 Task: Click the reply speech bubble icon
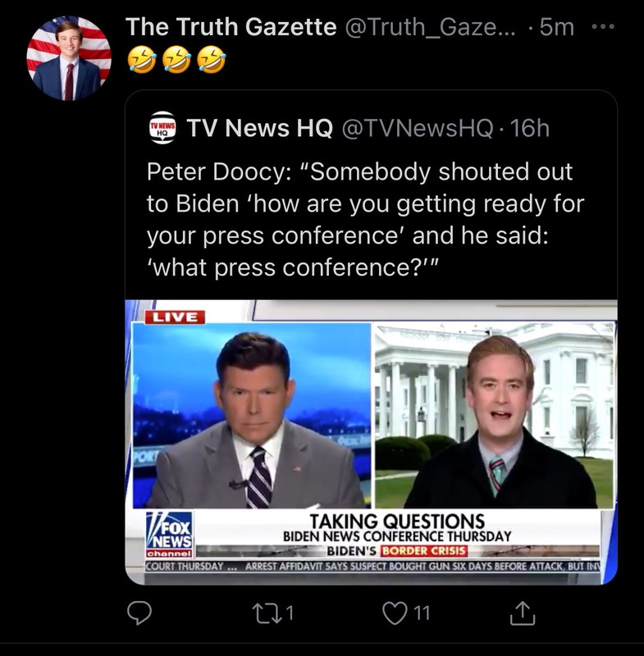click(x=139, y=613)
